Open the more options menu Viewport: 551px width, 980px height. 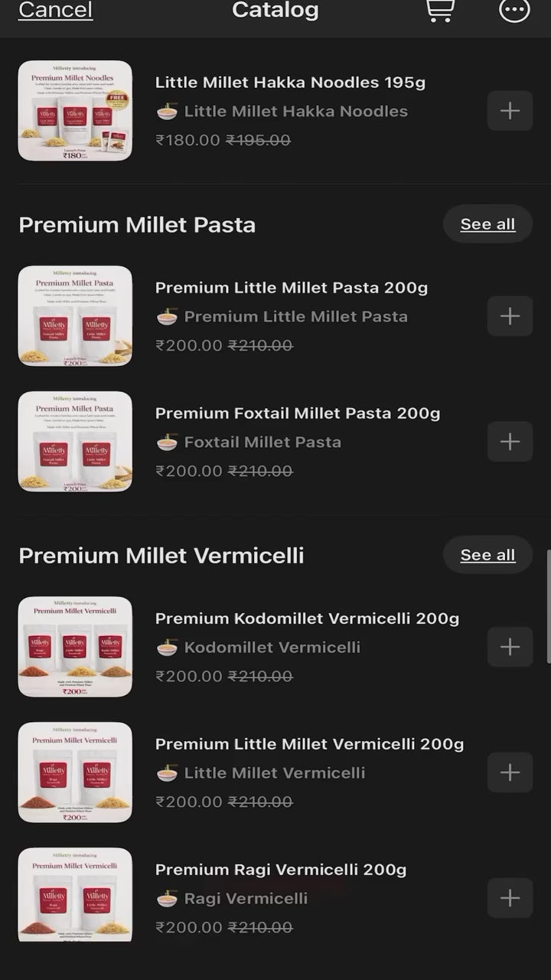click(514, 10)
